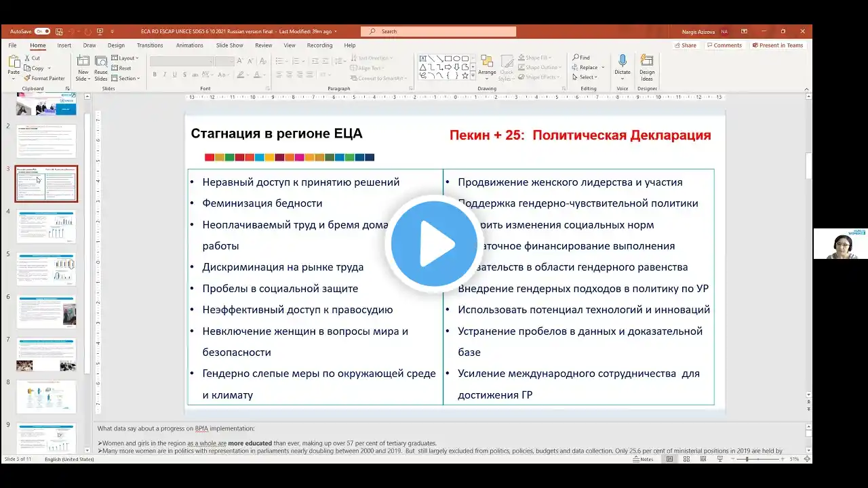
Task: Start slideshow from beginning in Quick Access Toolbar
Action: pos(100,31)
